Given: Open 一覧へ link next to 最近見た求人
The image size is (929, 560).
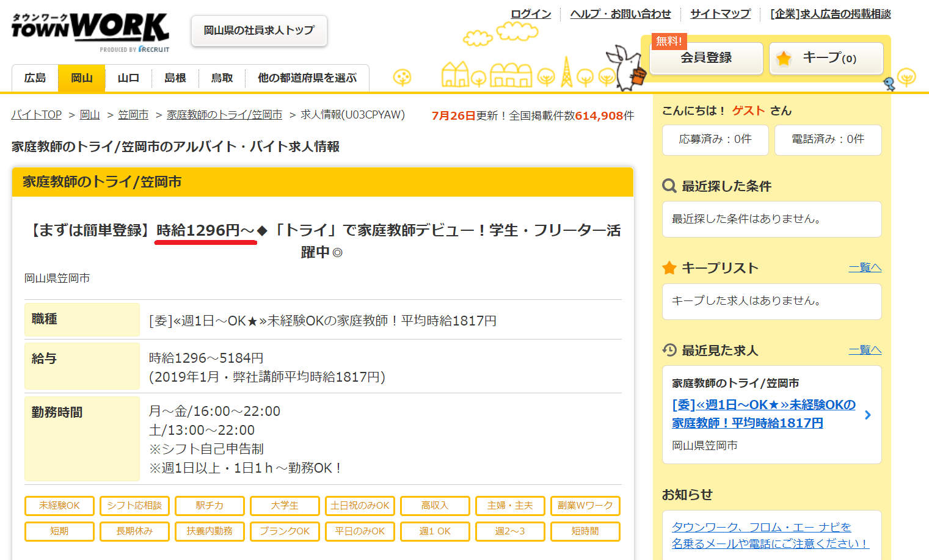Looking at the screenshot, I should (x=865, y=350).
